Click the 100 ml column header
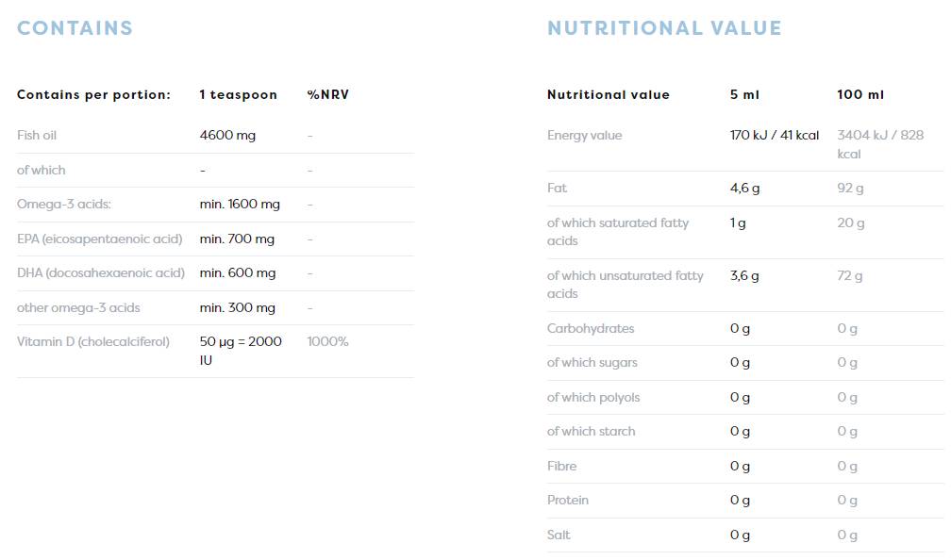951x560 pixels. (859, 95)
